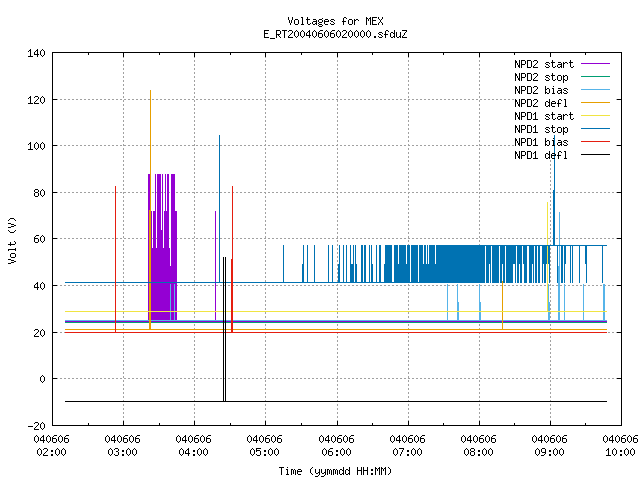Click the y-axis tick value 100
Viewport: 640px width, 480px height.
(36, 146)
